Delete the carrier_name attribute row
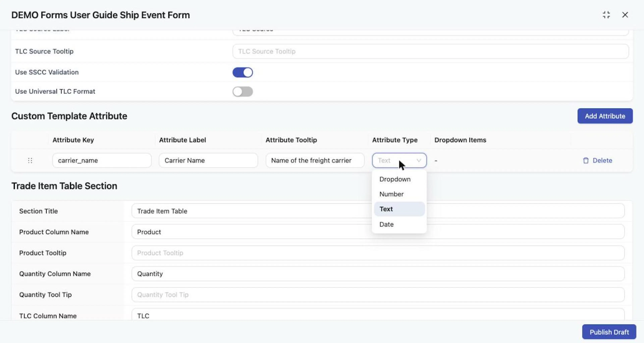 click(x=598, y=160)
